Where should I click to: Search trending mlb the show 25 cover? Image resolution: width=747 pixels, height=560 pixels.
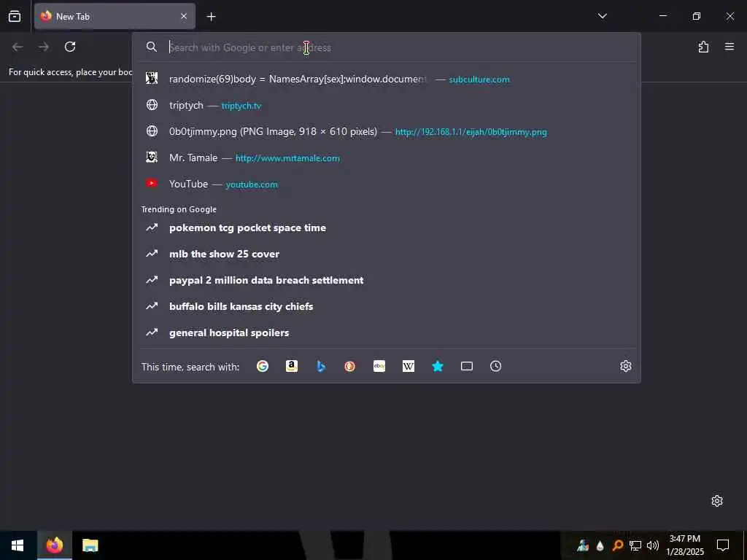coord(387,254)
